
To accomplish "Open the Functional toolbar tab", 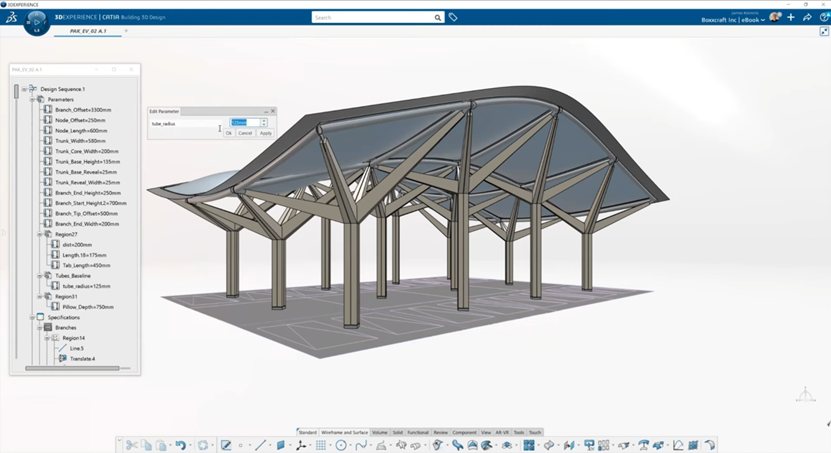I will click(x=418, y=432).
